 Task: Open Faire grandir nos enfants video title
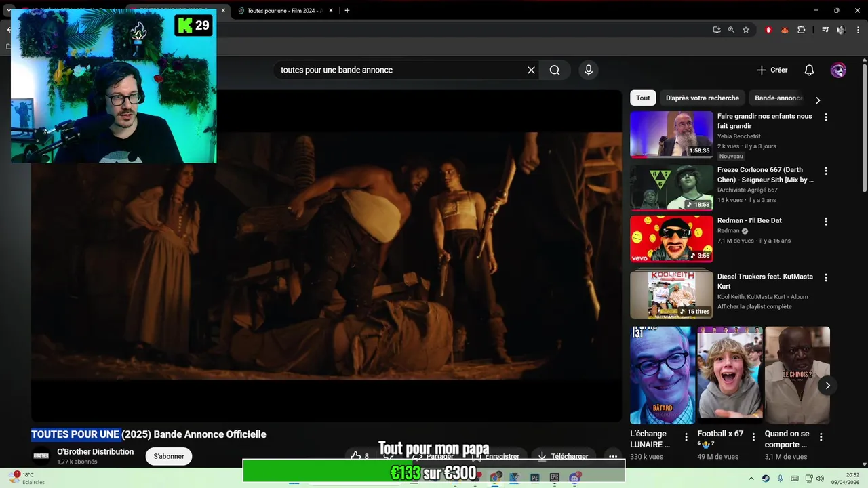tap(764, 121)
